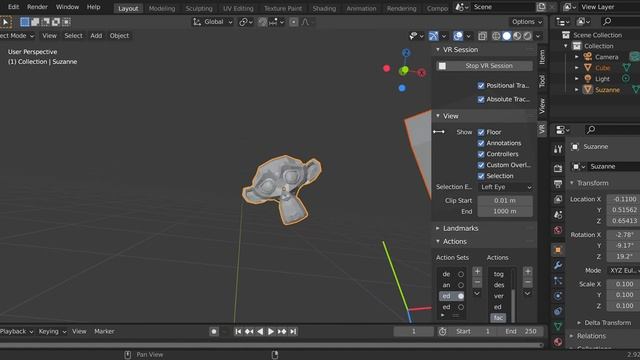Open the Render properties tab icon
The width and height of the screenshot is (640, 360).
[558, 168]
